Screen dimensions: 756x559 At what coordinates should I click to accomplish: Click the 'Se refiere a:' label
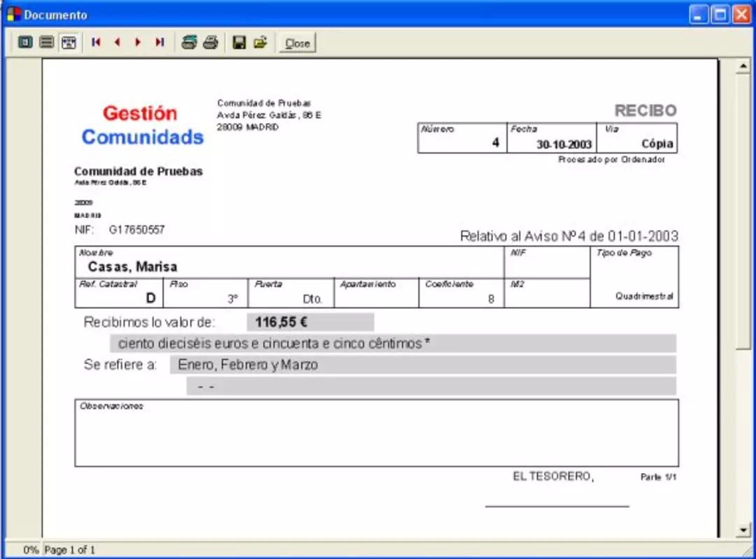(x=120, y=365)
